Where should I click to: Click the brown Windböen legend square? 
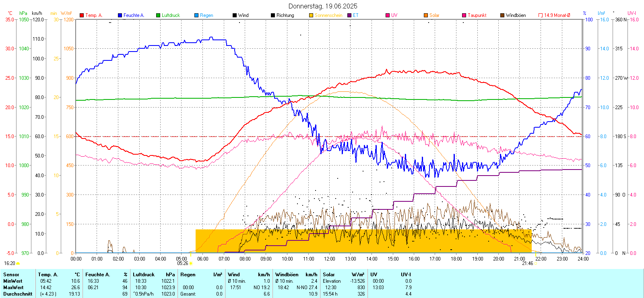(x=502, y=15)
